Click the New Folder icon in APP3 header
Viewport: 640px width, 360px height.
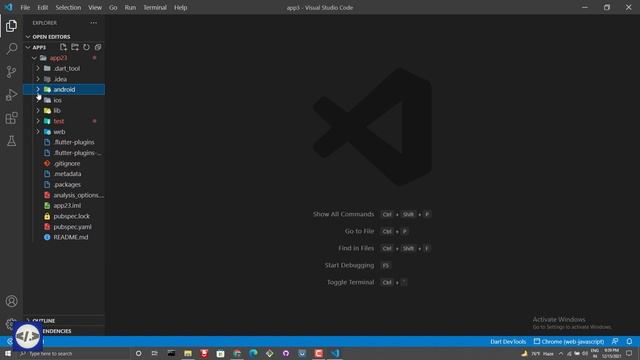coord(75,47)
